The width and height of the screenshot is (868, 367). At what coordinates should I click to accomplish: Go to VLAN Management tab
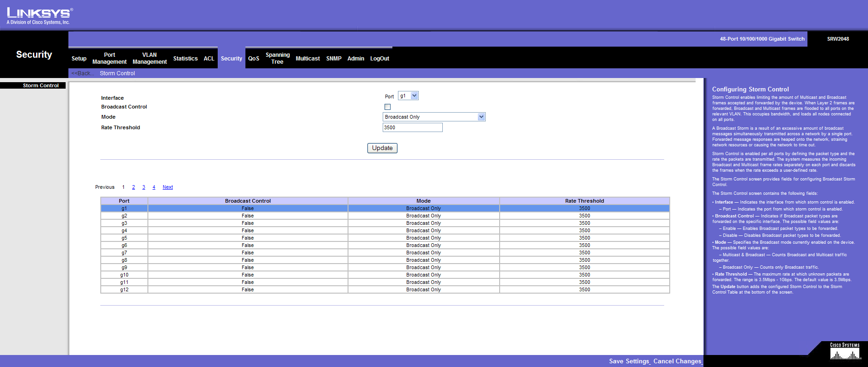click(x=149, y=58)
